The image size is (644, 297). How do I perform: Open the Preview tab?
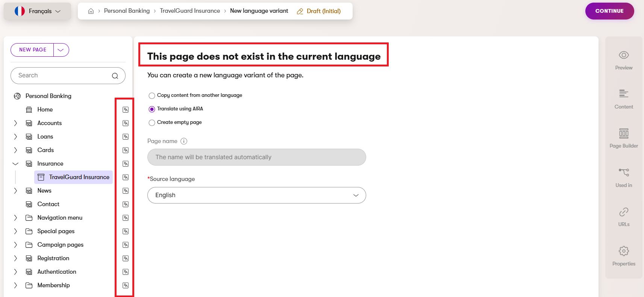(x=624, y=60)
